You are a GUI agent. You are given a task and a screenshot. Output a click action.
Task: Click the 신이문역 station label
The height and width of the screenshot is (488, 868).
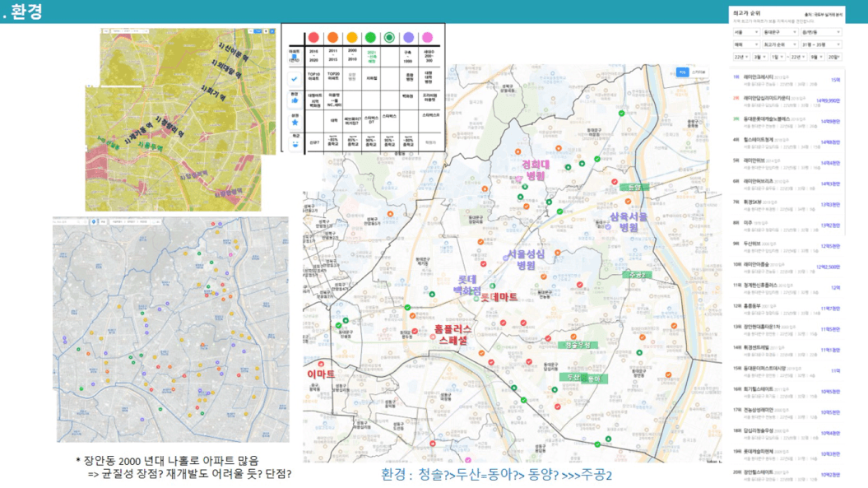tap(234, 52)
